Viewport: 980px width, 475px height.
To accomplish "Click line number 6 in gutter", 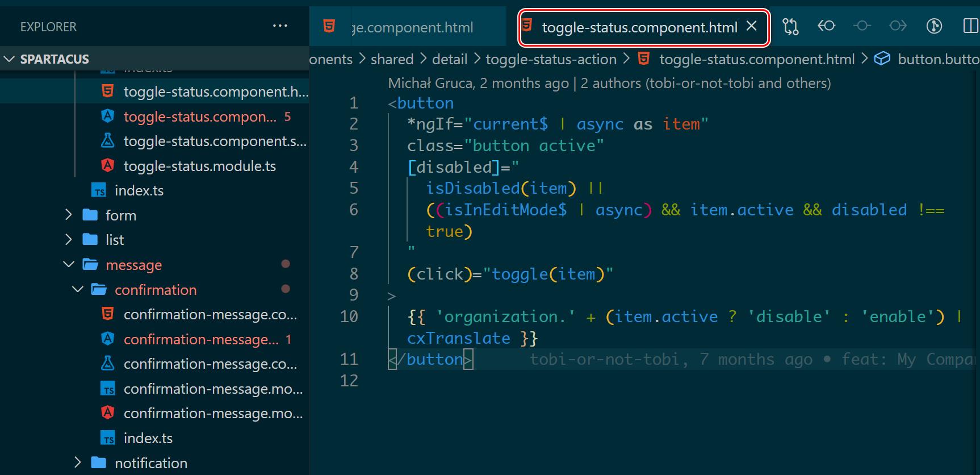I will (x=354, y=210).
